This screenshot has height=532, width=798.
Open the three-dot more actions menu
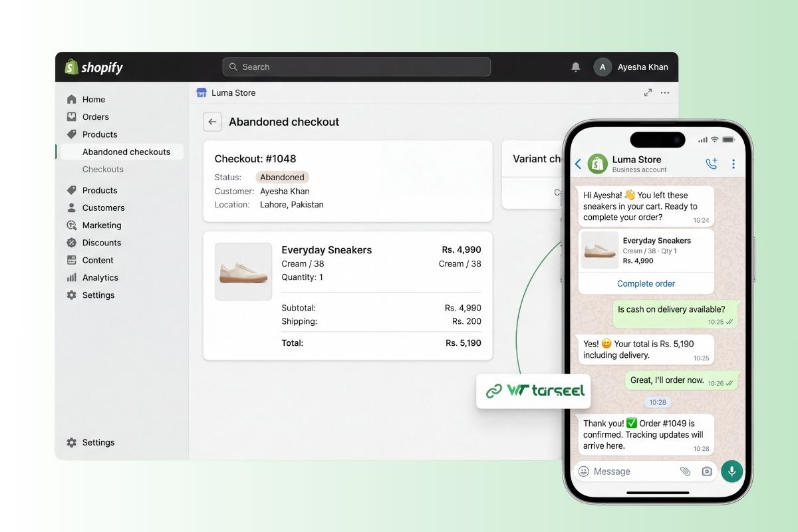point(665,92)
